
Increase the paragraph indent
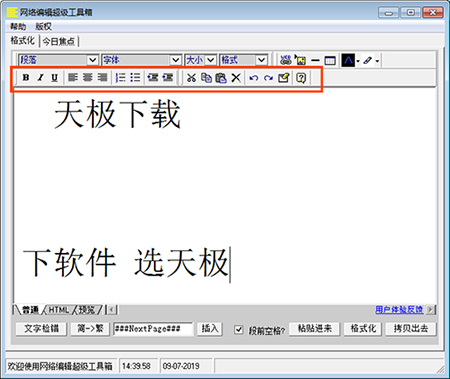tap(168, 78)
